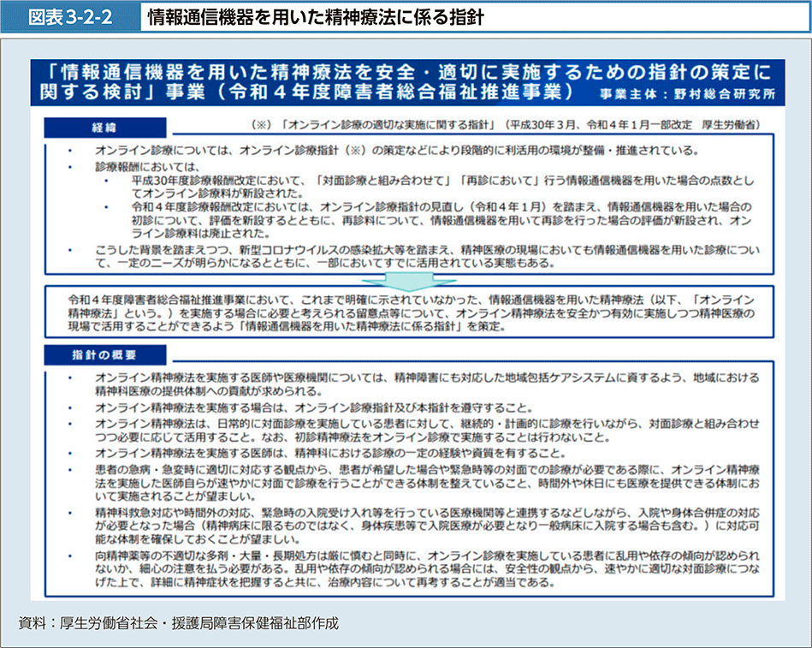Screen dimensions: 812x648
Task: Select the bullet starting 患者の急病・急変時
Action: point(419,483)
